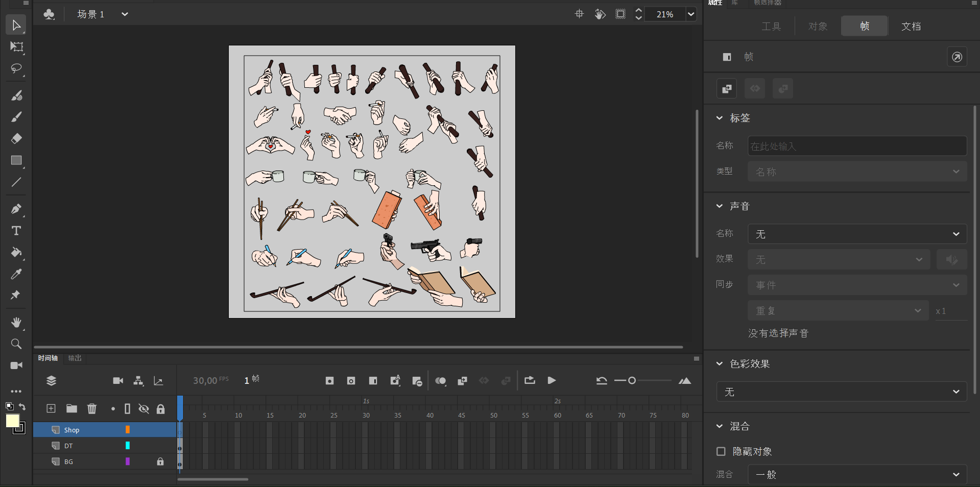Create a new layer folder
The image size is (980, 487).
(x=71, y=408)
